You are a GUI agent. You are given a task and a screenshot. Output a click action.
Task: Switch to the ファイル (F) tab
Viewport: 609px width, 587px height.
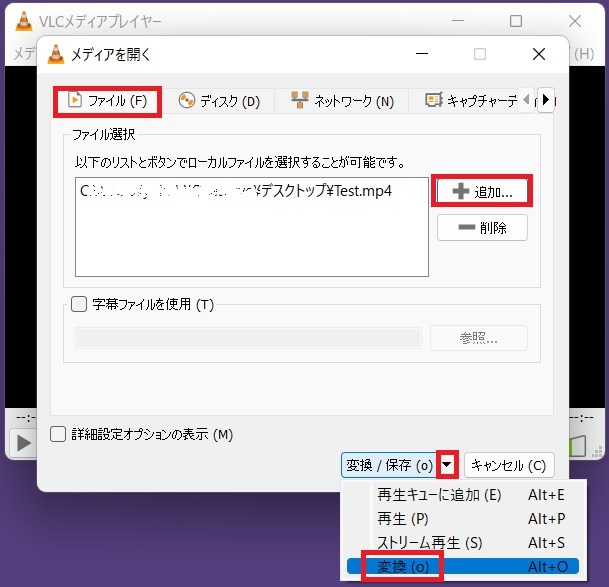click(x=108, y=101)
